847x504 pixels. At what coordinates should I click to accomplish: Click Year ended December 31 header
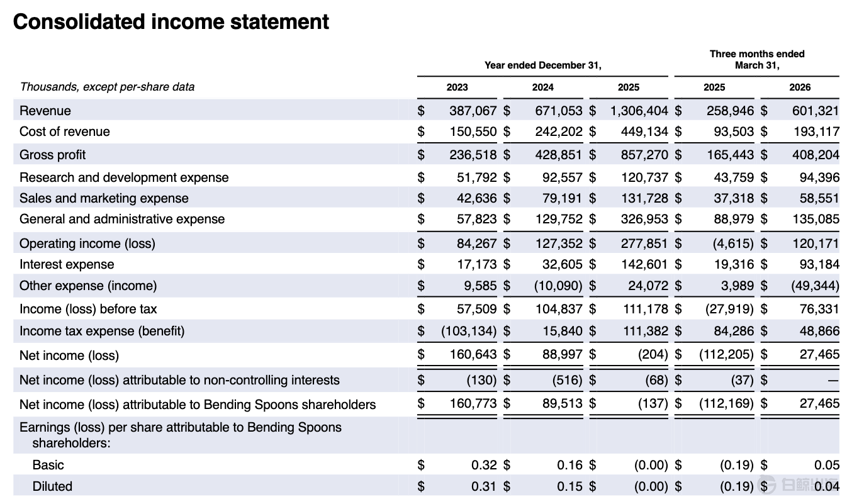(543, 65)
